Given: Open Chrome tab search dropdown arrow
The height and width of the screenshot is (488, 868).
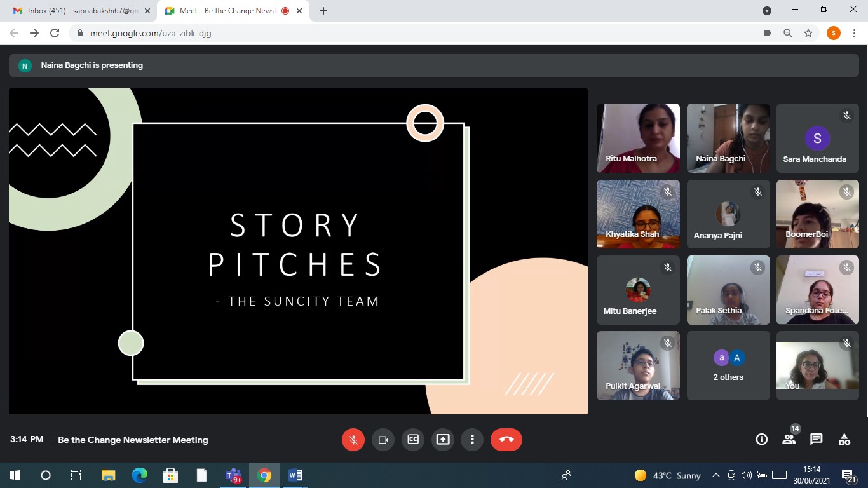Looking at the screenshot, I should pyautogui.click(x=767, y=11).
